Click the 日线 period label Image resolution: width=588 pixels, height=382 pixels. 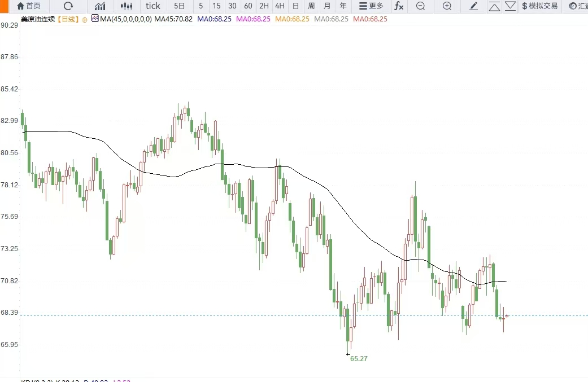click(x=68, y=19)
